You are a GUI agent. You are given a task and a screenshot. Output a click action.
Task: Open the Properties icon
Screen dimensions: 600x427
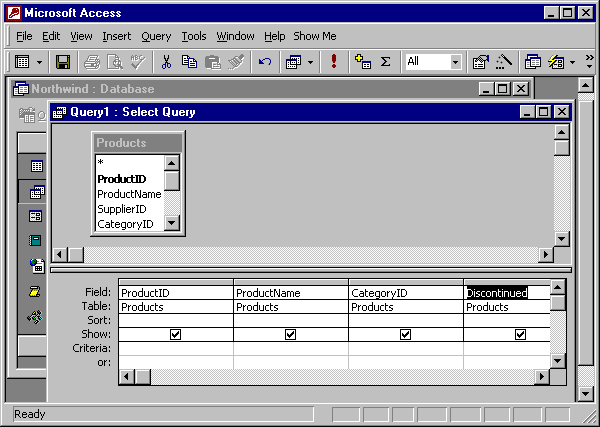click(x=480, y=62)
